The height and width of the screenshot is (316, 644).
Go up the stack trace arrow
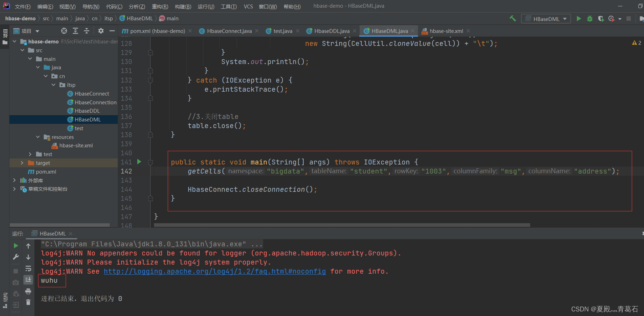28,246
